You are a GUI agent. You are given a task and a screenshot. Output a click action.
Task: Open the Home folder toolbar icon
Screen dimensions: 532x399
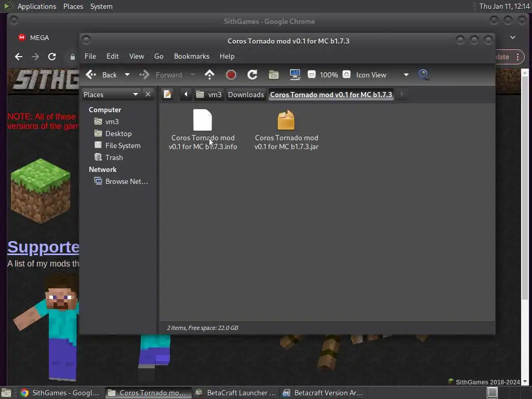274,75
